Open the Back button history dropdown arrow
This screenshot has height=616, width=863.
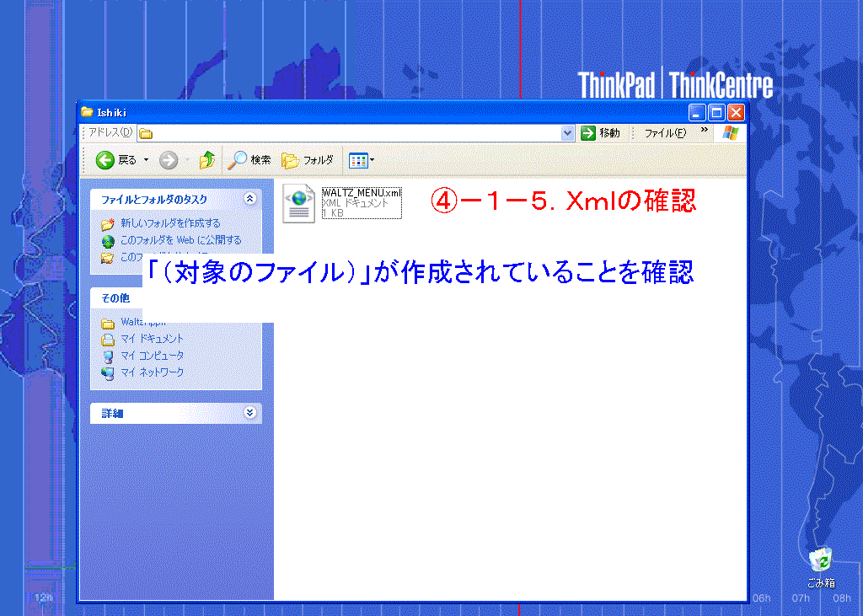click(x=146, y=160)
